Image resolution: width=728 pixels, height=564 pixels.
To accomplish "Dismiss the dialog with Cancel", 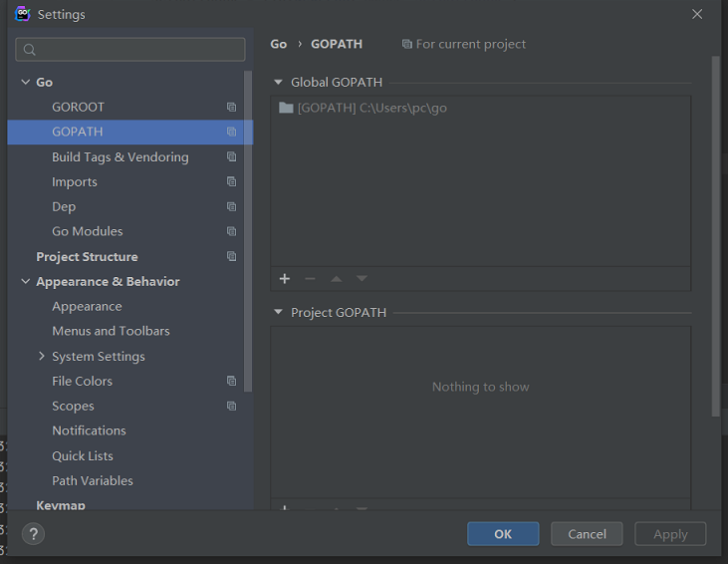I will click(587, 534).
